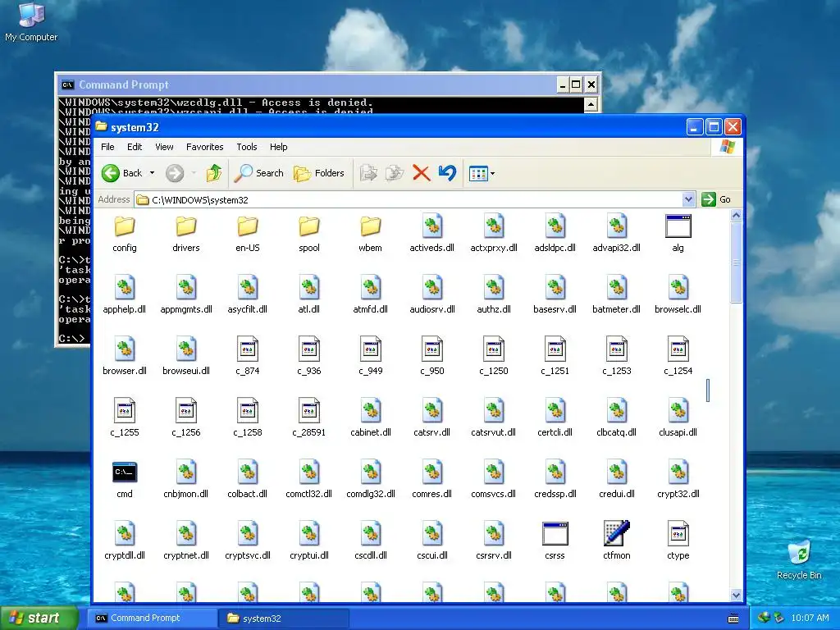Switch to Command Prompt taskbar button

point(152,618)
